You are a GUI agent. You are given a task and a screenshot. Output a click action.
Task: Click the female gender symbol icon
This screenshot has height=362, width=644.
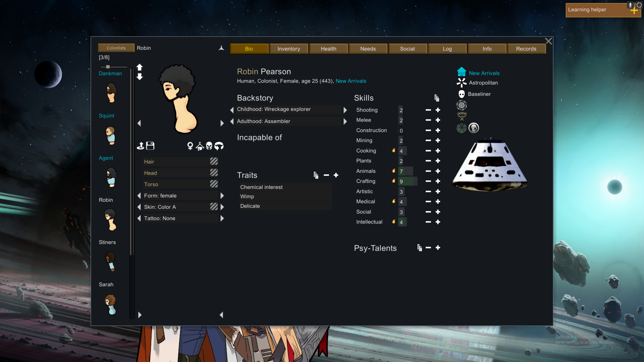(190, 146)
